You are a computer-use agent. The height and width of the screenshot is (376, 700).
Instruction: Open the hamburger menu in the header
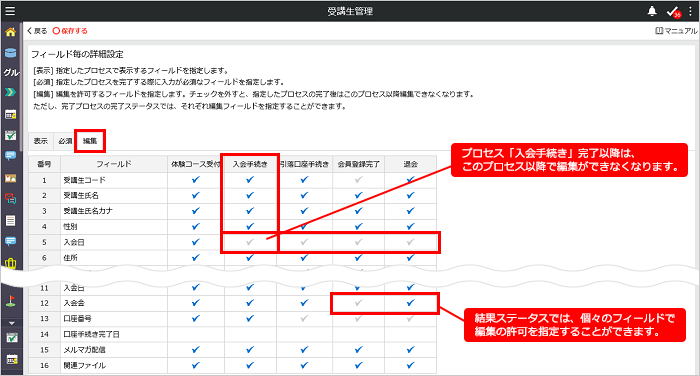pos(10,11)
